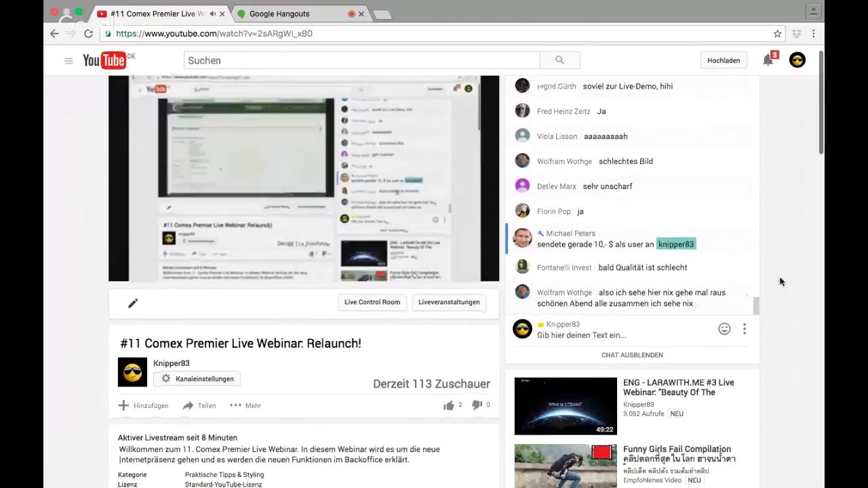Go back with browser arrow
The width and height of the screenshot is (868, 488).
(54, 33)
